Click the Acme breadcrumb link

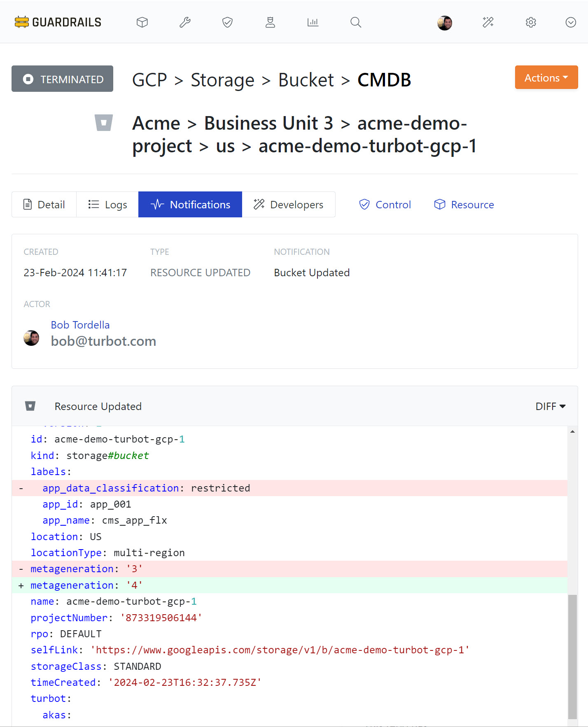156,123
